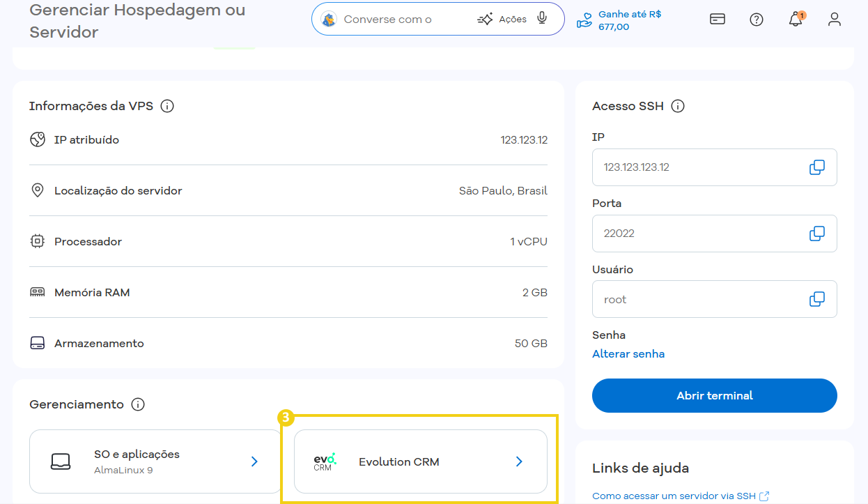Expand chevron on SO e aplicações card
The height and width of the screenshot is (504, 868).
click(254, 461)
